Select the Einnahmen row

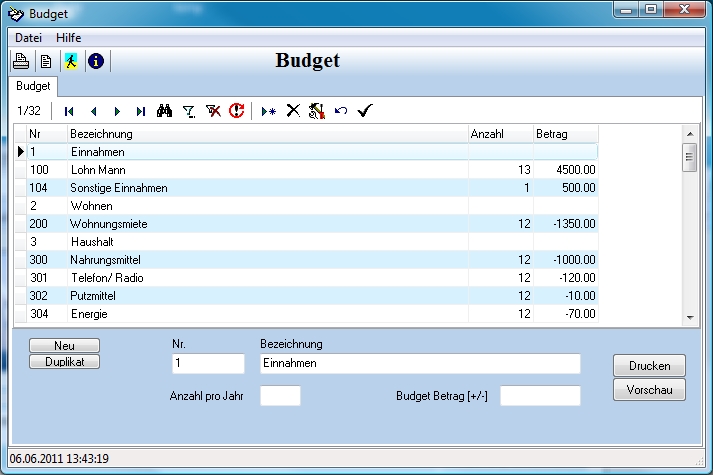[x=312, y=152]
